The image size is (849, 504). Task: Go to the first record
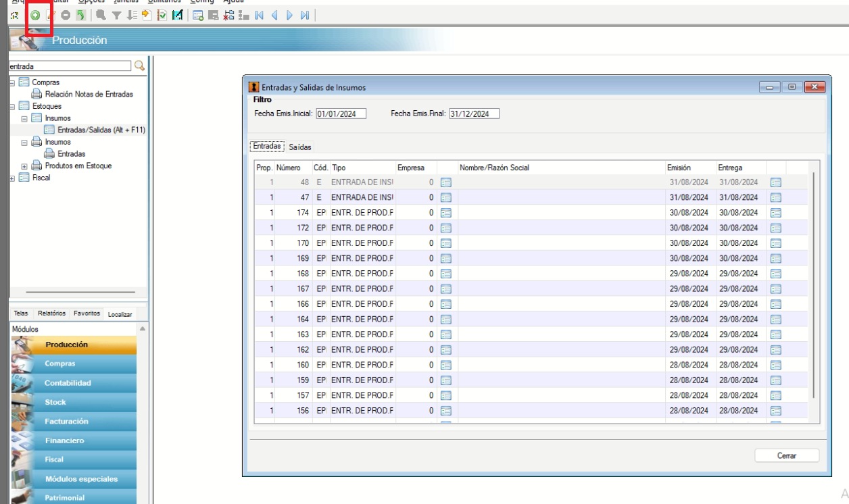259,15
